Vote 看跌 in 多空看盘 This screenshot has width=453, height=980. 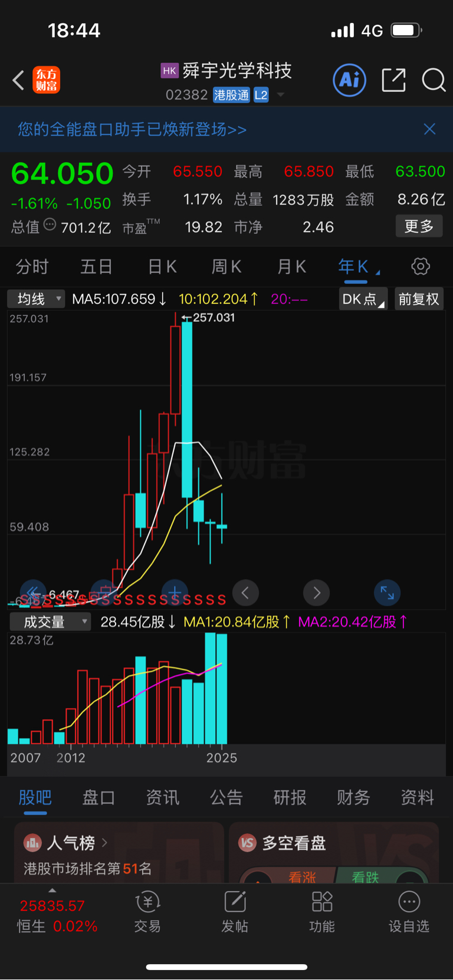pos(365,876)
